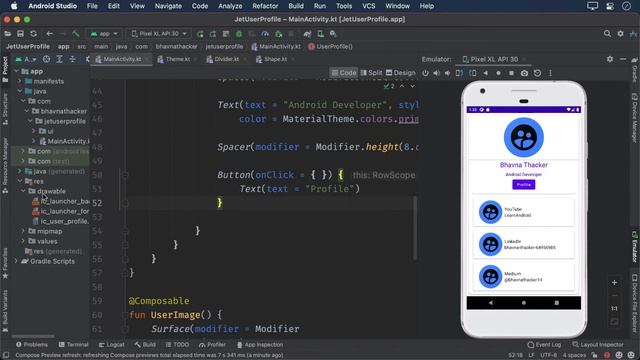Open Emulator panel settings gear

(x=610, y=59)
